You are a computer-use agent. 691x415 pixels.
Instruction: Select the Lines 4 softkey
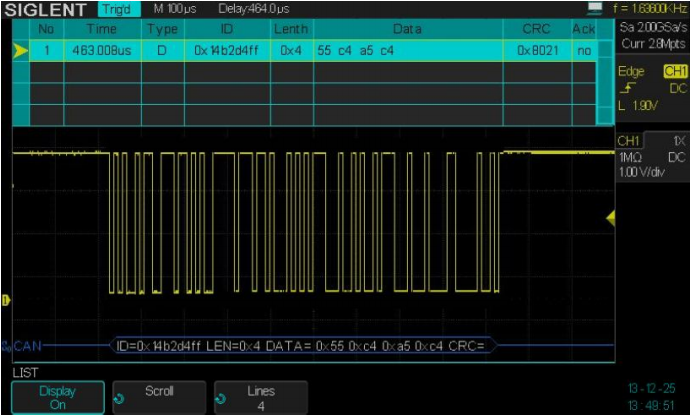click(x=261, y=397)
